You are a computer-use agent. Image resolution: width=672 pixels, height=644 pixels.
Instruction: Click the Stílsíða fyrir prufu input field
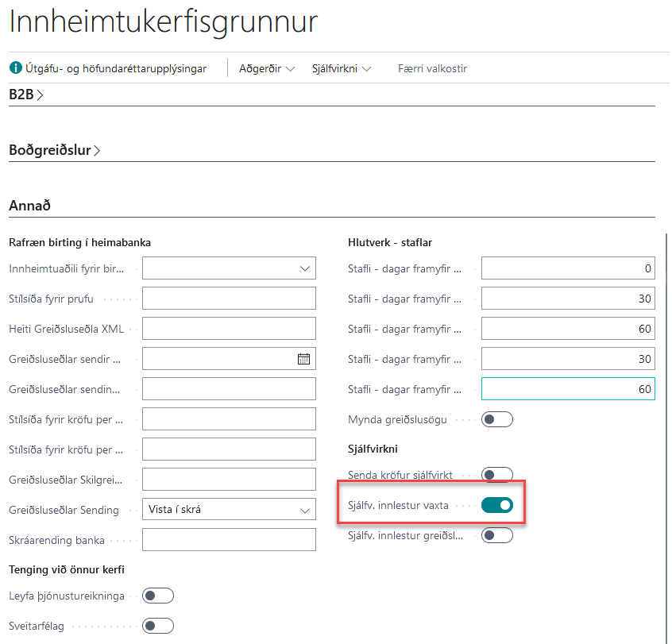coord(229,299)
